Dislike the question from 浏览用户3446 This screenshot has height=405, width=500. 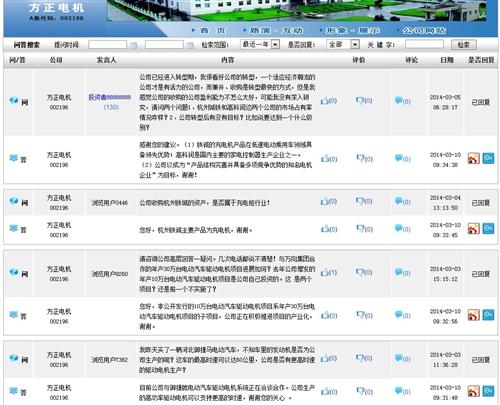tap(364, 201)
